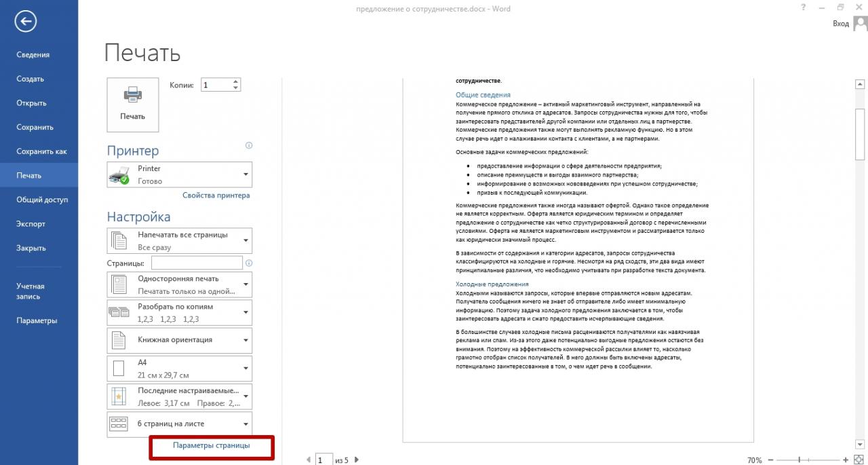
Task: Click the zoom in plus button
Action: pos(846,460)
